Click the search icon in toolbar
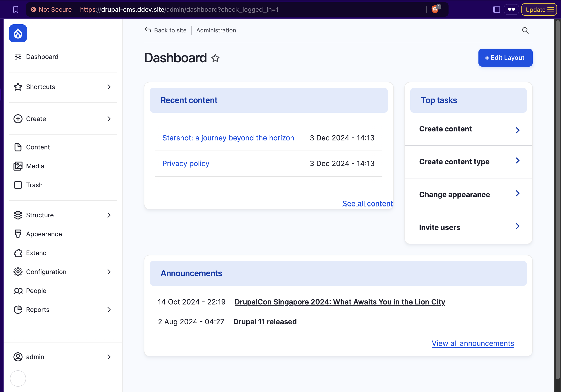Viewport: 561px width, 392px height. pyautogui.click(x=525, y=30)
